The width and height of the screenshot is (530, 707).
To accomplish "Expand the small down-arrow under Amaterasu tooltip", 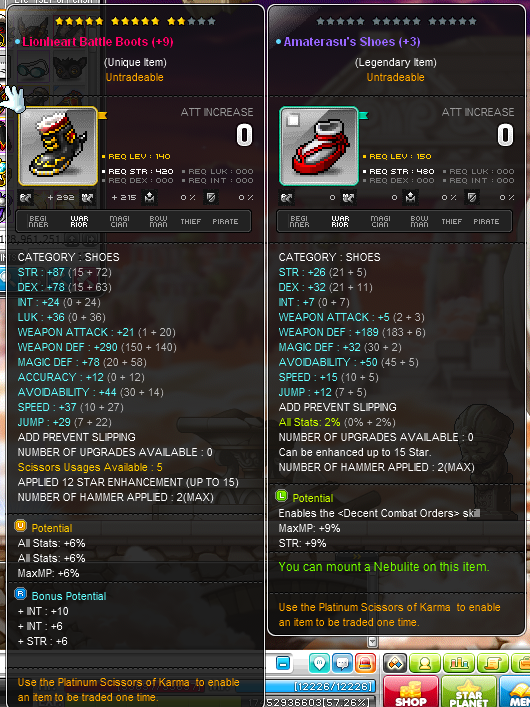I will (372, 642).
